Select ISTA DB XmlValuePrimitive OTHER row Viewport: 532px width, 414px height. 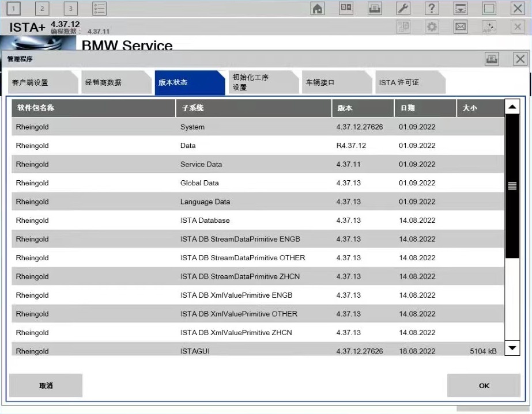click(x=258, y=314)
